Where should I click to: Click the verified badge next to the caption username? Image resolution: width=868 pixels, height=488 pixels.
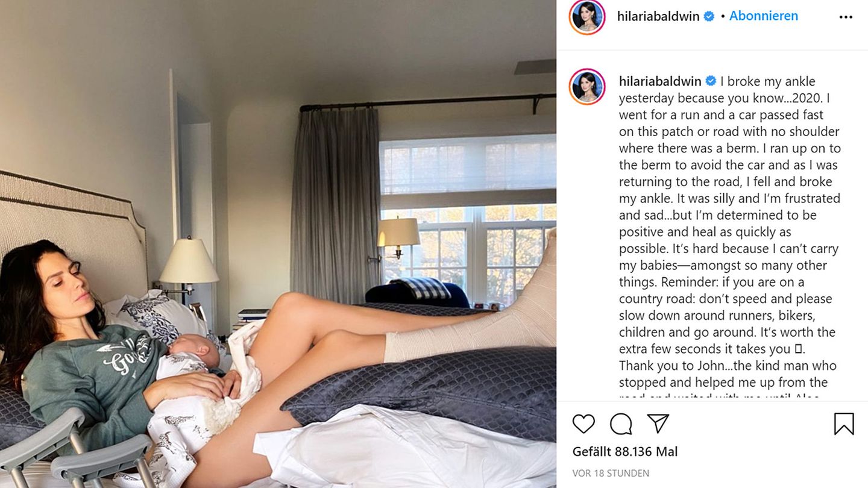(711, 81)
